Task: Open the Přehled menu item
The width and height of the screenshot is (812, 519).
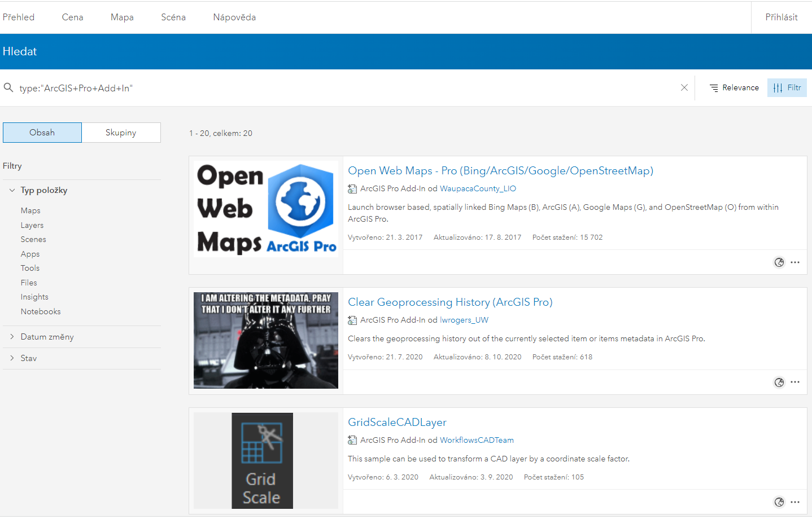Action: click(19, 17)
